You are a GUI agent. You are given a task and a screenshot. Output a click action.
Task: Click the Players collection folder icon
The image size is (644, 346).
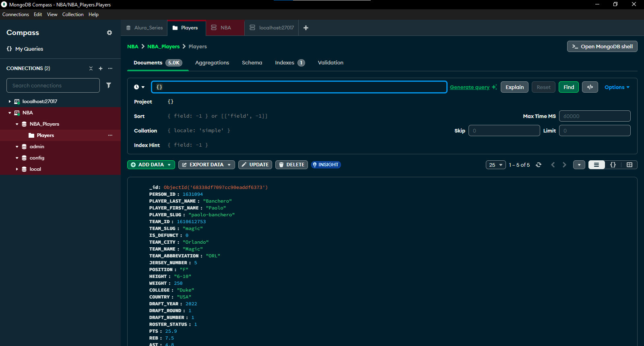click(x=31, y=135)
